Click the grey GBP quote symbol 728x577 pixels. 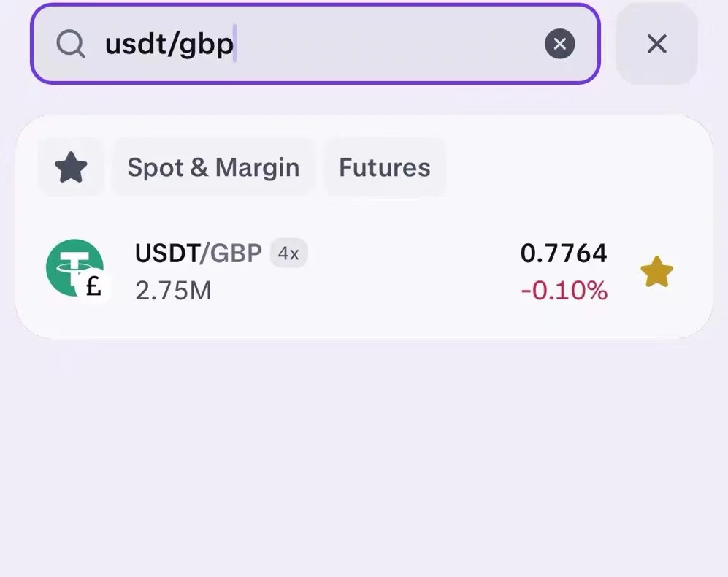(236, 253)
